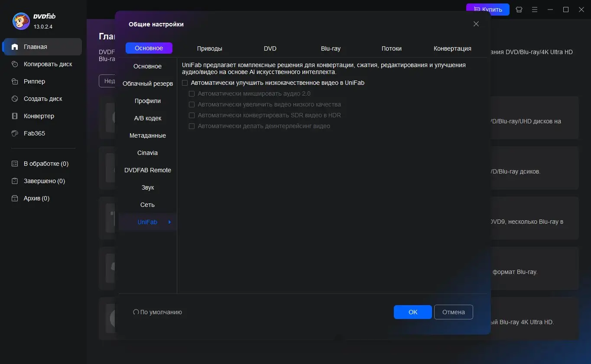Screen dimensions: 591x364
Task: Open Облачный резерв settings section
Action: tap(148, 84)
